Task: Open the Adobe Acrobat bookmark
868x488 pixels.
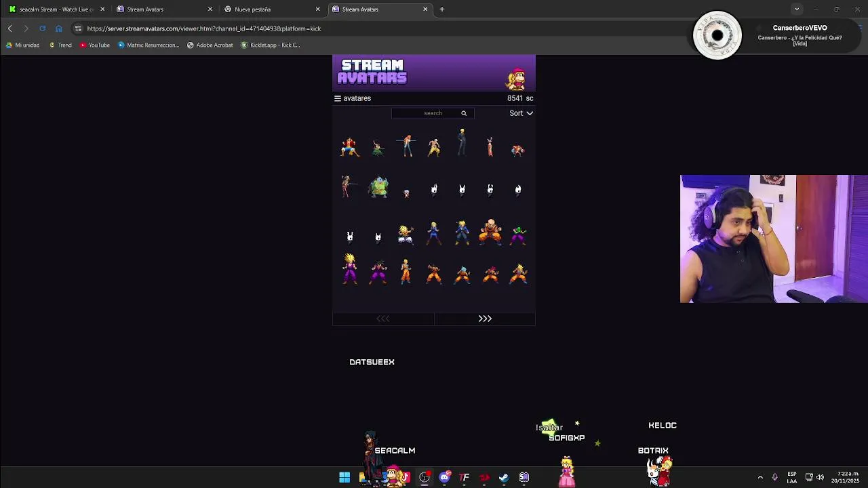Action: click(210, 45)
